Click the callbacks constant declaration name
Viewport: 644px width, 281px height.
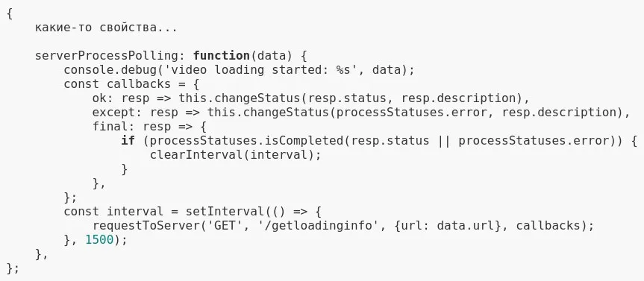(138, 84)
